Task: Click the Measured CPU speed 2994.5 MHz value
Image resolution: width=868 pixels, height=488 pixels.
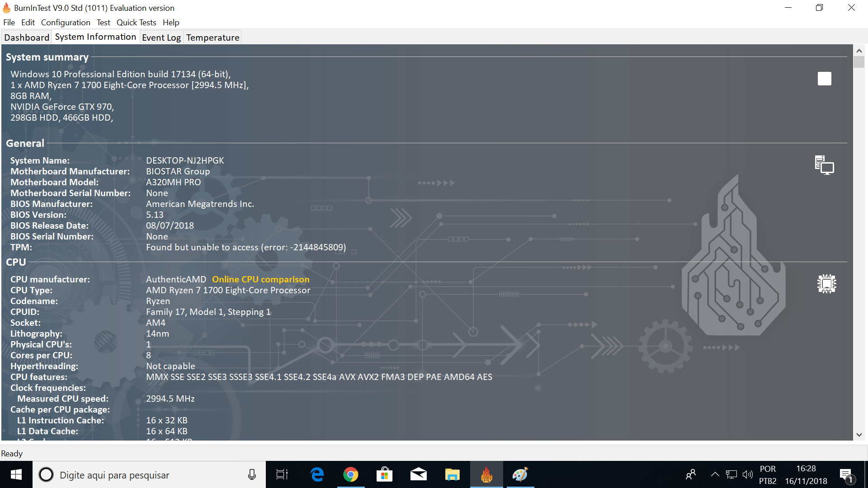Action: [x=170, y=399]
